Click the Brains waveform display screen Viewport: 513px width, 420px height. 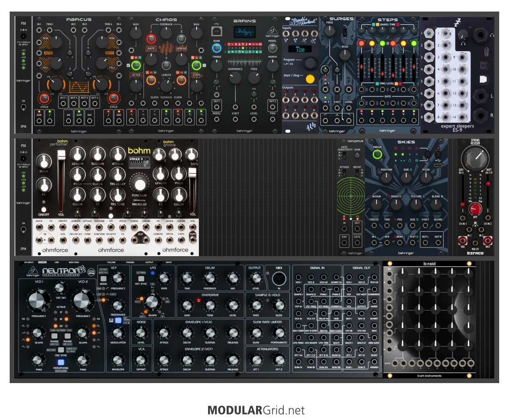tap(245, 32)
